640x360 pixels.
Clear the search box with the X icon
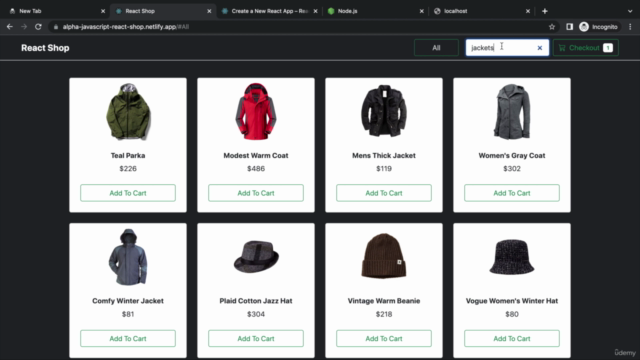click(540, 48)
